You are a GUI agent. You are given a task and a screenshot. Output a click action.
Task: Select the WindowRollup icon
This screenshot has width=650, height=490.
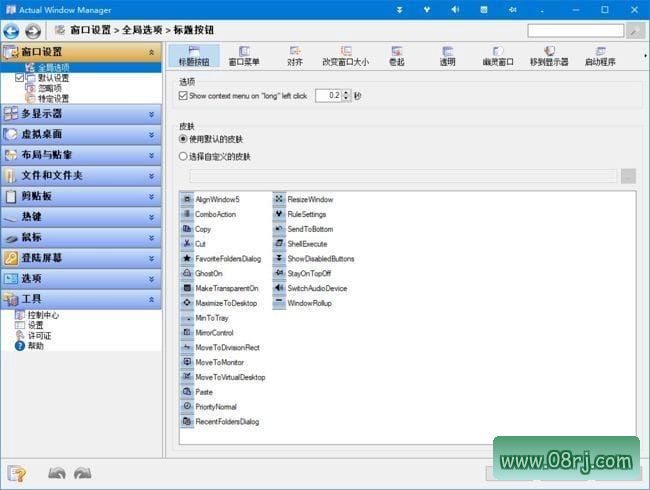coord(279,303)
